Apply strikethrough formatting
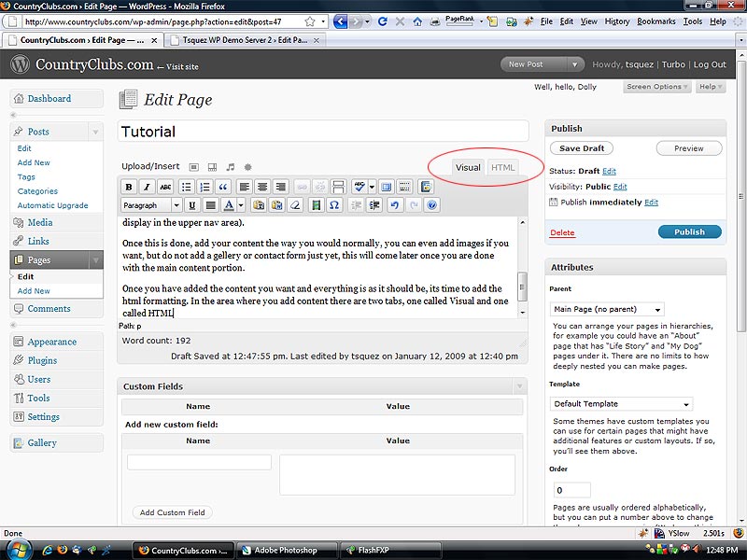 coord(165,188)
